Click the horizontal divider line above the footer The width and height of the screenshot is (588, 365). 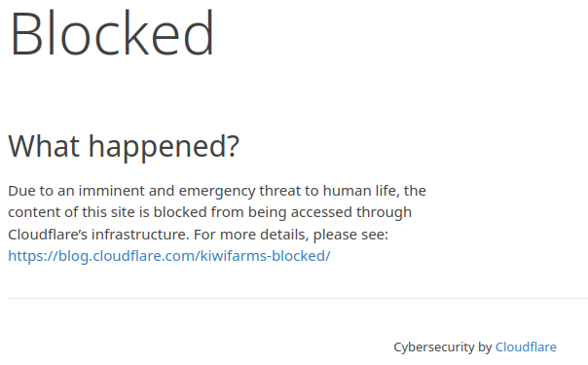tap(298, 298)
